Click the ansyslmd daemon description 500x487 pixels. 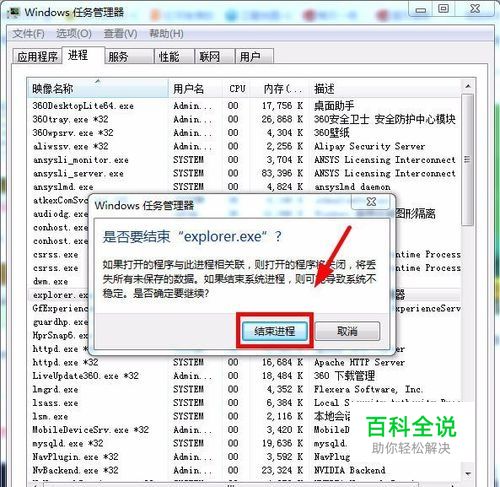tap(352, 187)
